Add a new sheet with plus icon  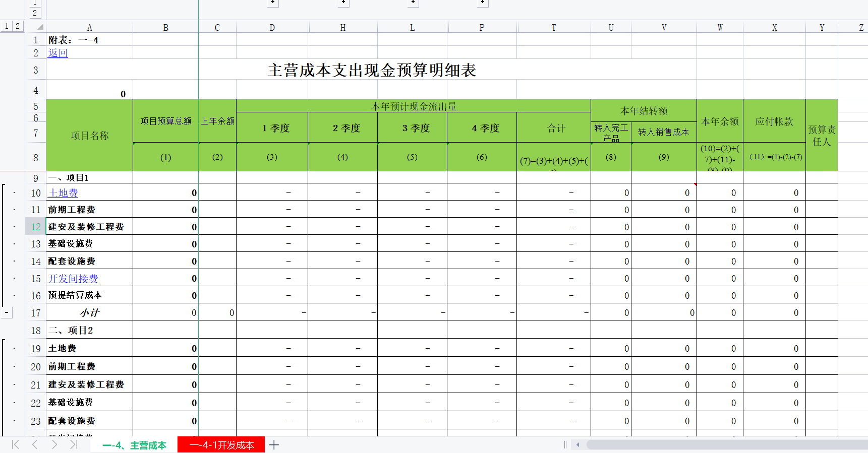tap(274, 445)
